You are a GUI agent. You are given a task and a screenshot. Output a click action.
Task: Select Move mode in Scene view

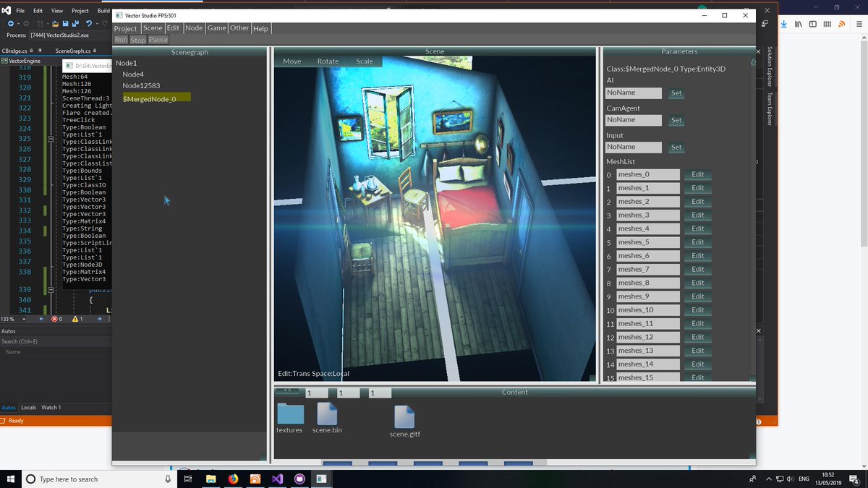tap(292, 61)
